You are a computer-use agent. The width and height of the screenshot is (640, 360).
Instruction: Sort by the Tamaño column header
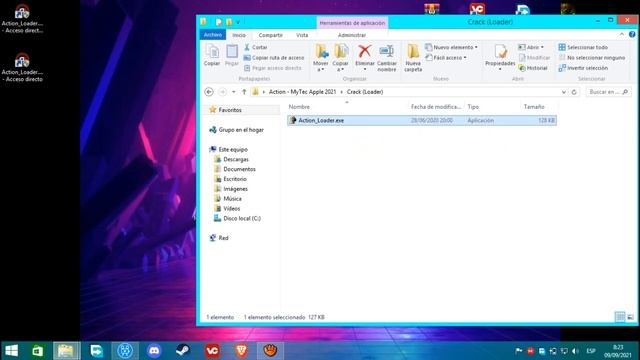pyautogui.click(x=534, y=107)
